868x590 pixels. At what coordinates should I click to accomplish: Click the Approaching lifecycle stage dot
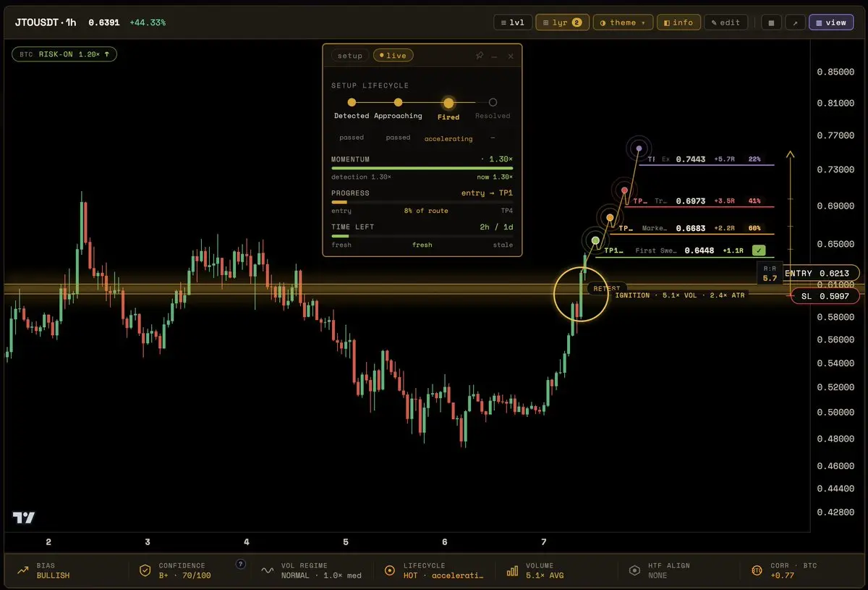pos(398,103)
